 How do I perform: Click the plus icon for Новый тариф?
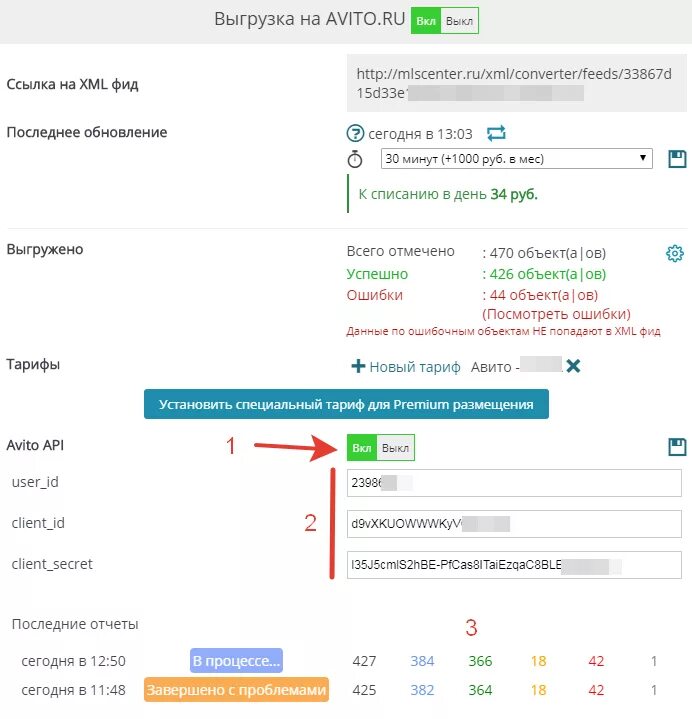(358, 366)
